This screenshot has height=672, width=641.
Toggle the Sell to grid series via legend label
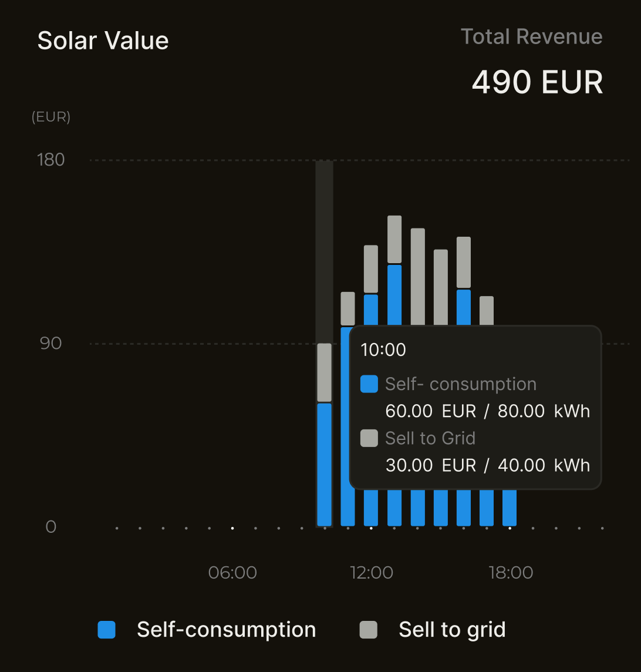tap(451, 630)
